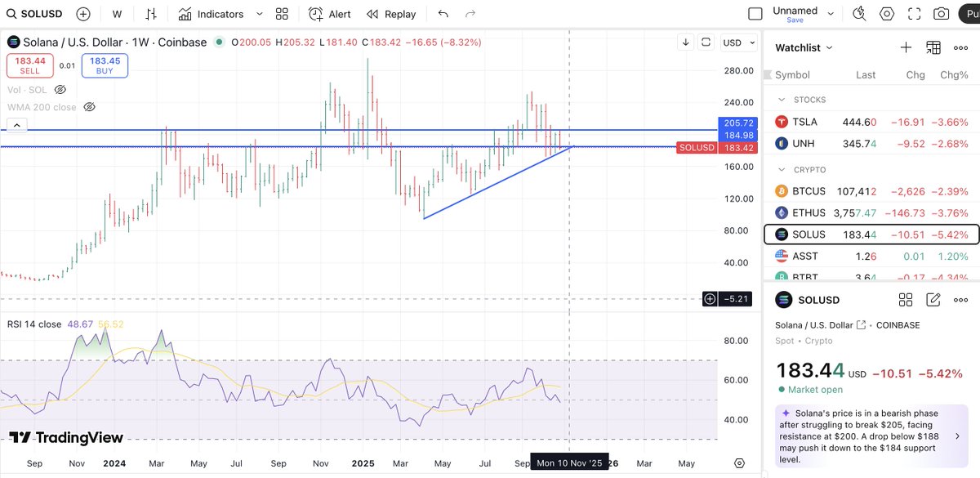980x478 pixels.
Task: Open Solana / U.S. Dollar external link icon
Action: [861, 325]
